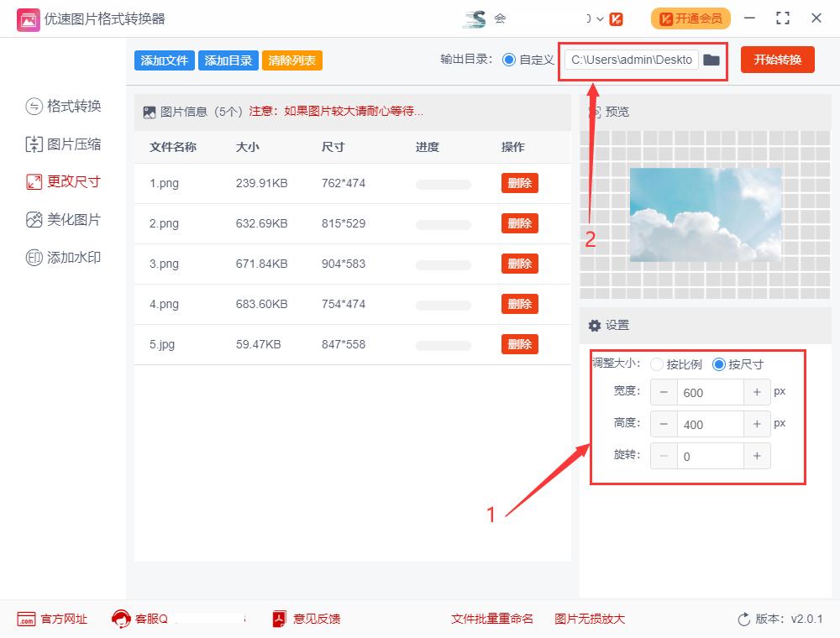Viewport: 840px width, 638px height.
Task: Select the 更改尺寸 resize tool
Action: pos(63,181)
